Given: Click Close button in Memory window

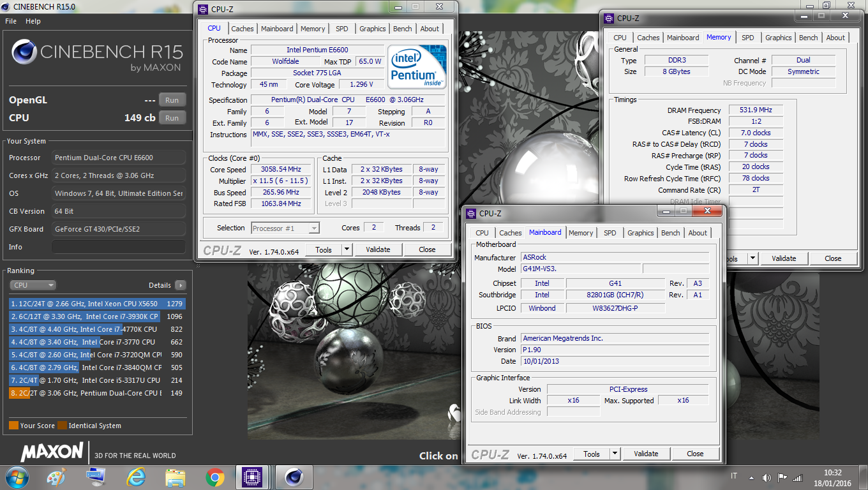Looking at the screenshot, I should click(834, 258).
